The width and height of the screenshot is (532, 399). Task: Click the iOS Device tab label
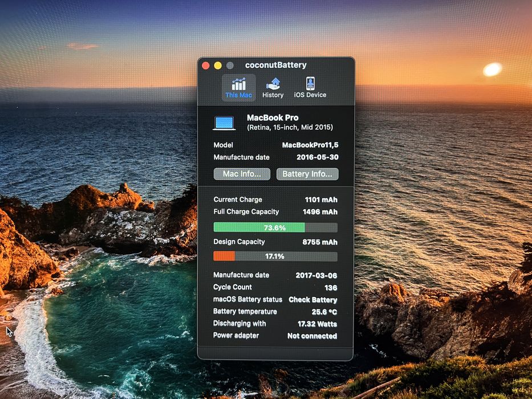tap(310, 95)
